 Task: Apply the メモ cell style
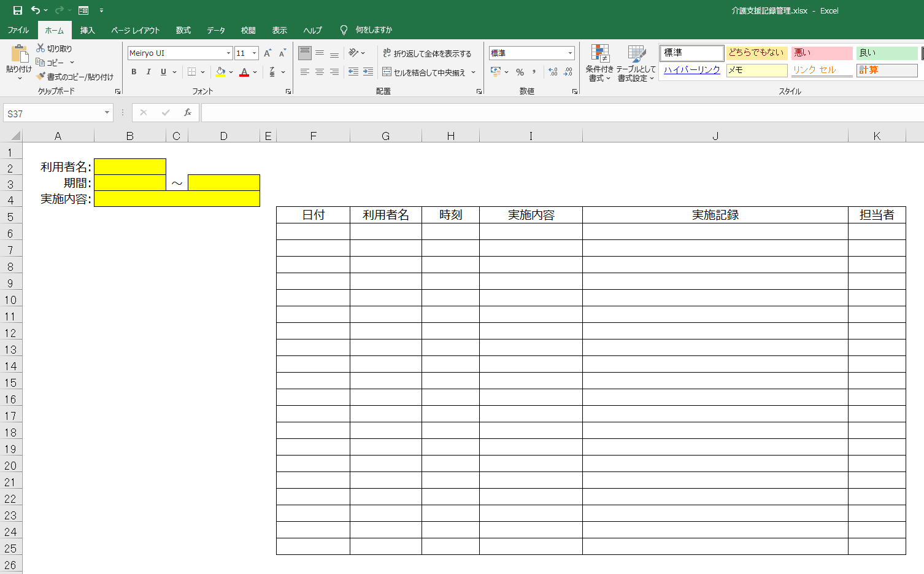tap(757, 70)
